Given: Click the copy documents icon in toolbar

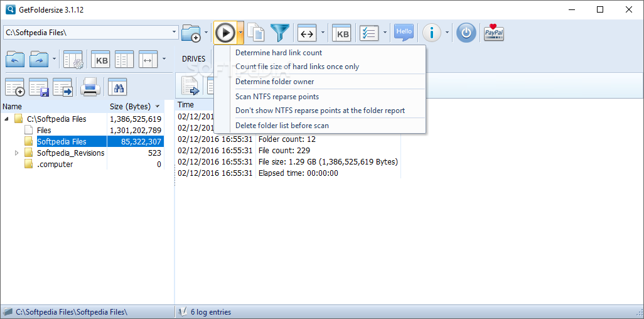Looking at the screenshot, I should coord(256,33).
